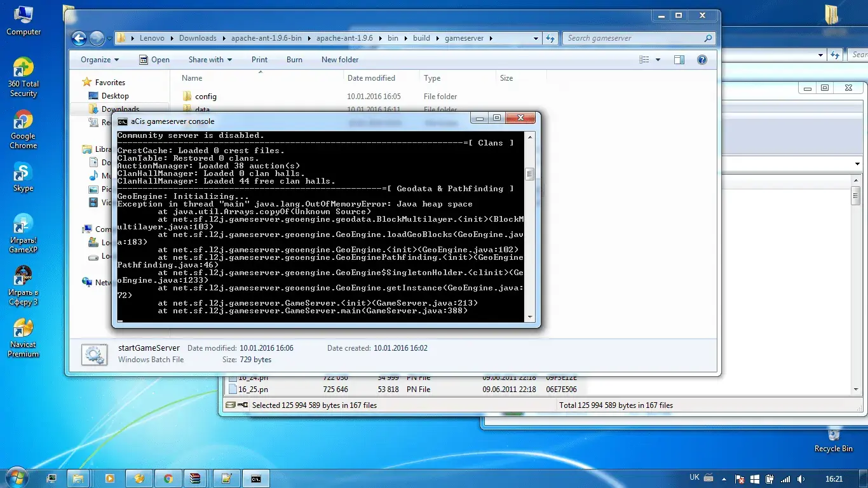Open the Organize dropdown menu

point(100,60)
